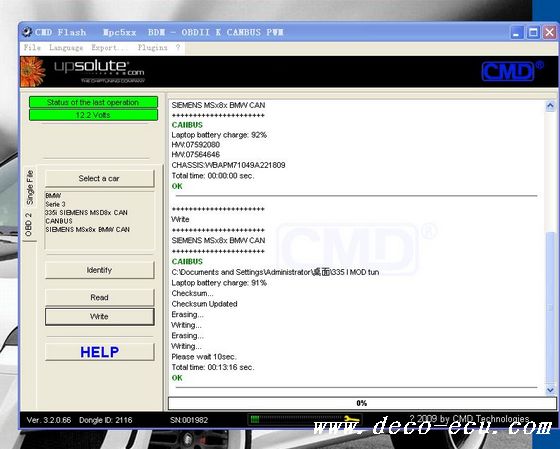Click 'SN:001982' in status bar
Screen dimensions: 560x449
coord(189,420)
